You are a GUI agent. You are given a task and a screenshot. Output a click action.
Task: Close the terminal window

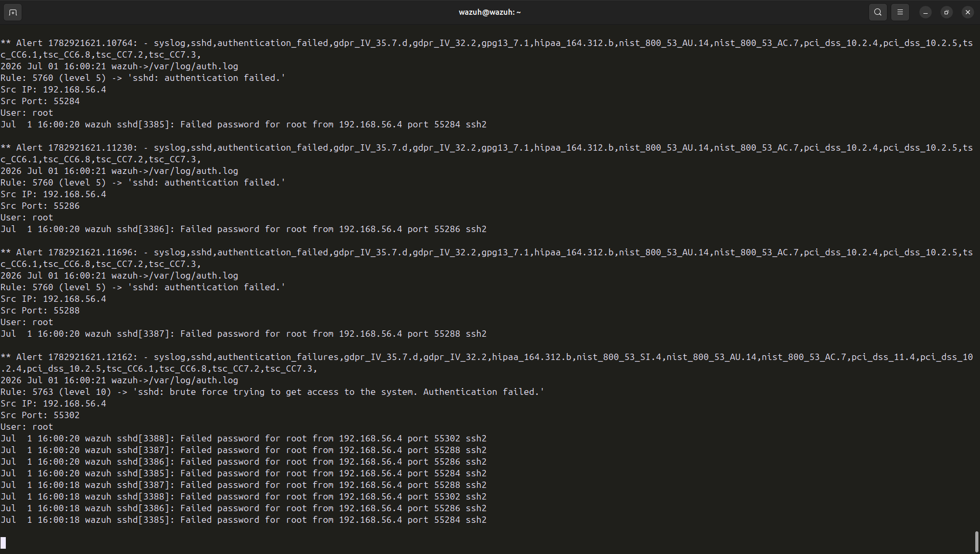[x=968, y=12]
